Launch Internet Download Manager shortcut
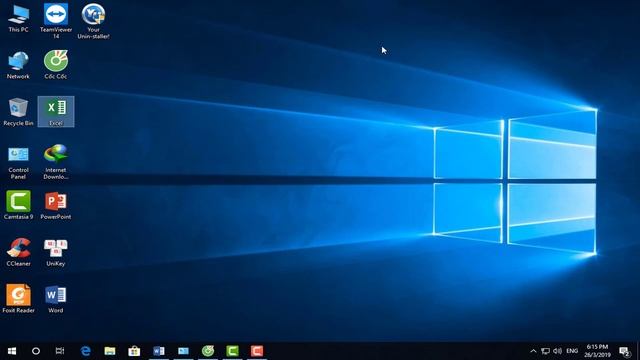 tap(56, 162)
